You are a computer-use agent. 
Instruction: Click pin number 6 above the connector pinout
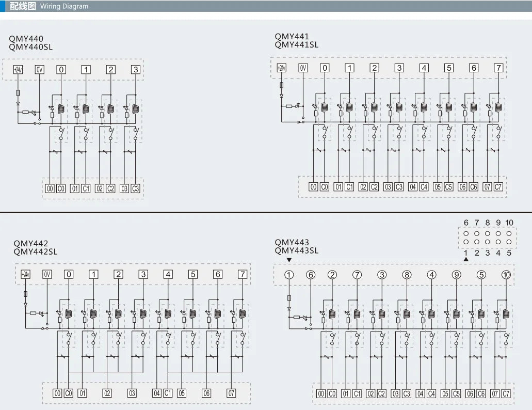(466, 223)
